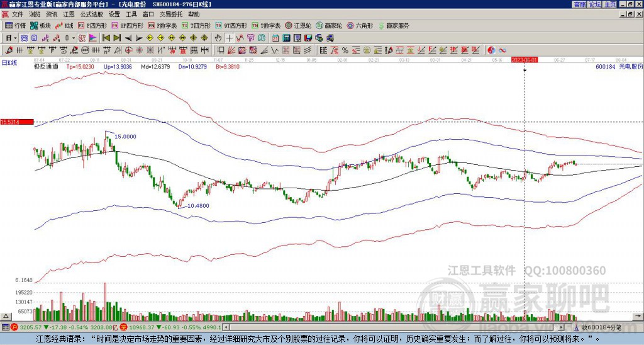Open the 赢家轮 wheel tool
The width and height of the screenshot is (644, 345).
pos(330,25)
